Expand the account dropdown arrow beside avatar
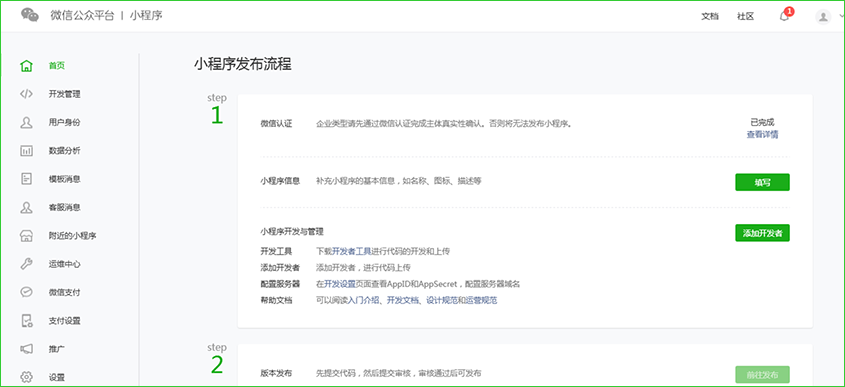 pyautogui.click(x=841, y=17)
